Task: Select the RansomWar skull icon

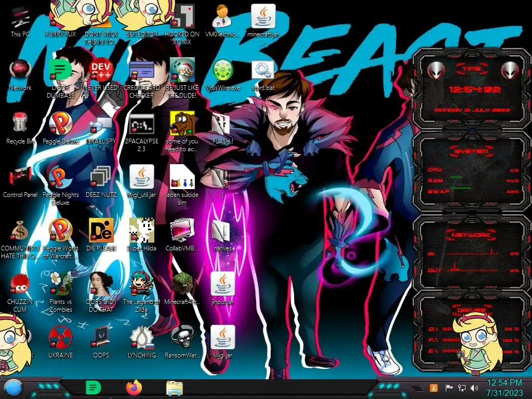Action: click(x=182, y=343)
